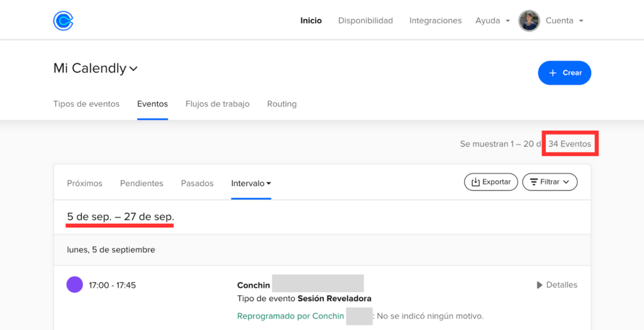Expand the Detalles triangle for the event
644x330 pixels.
[x=539, y=285]
